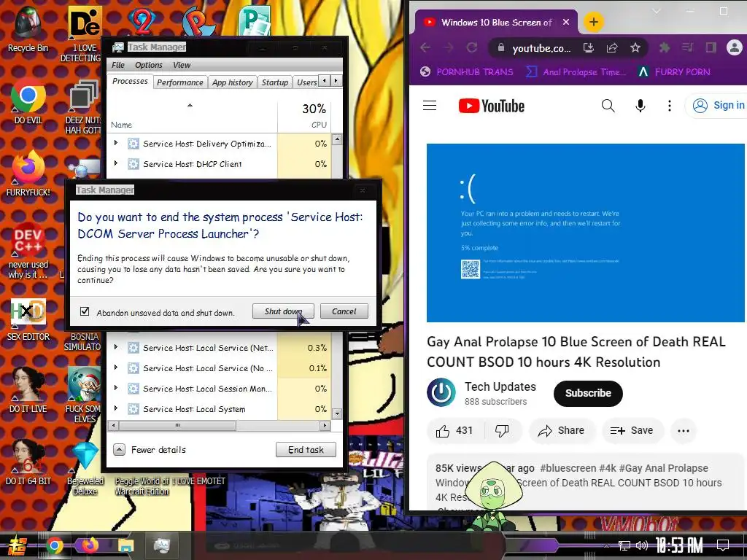The image size is (747, 560).
Task: Click the Firefox desktop shortcut icon
Action: pyautogui.click(x=28, y=168)
